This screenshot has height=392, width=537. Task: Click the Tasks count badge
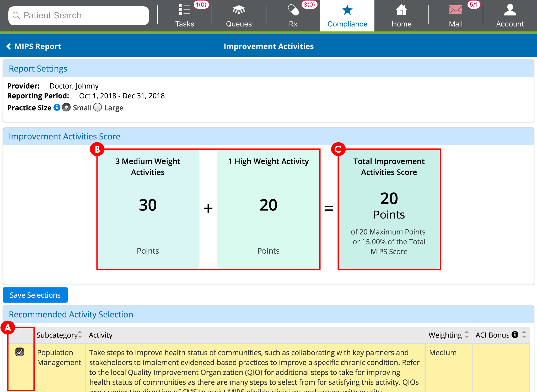tap(201, 5)
